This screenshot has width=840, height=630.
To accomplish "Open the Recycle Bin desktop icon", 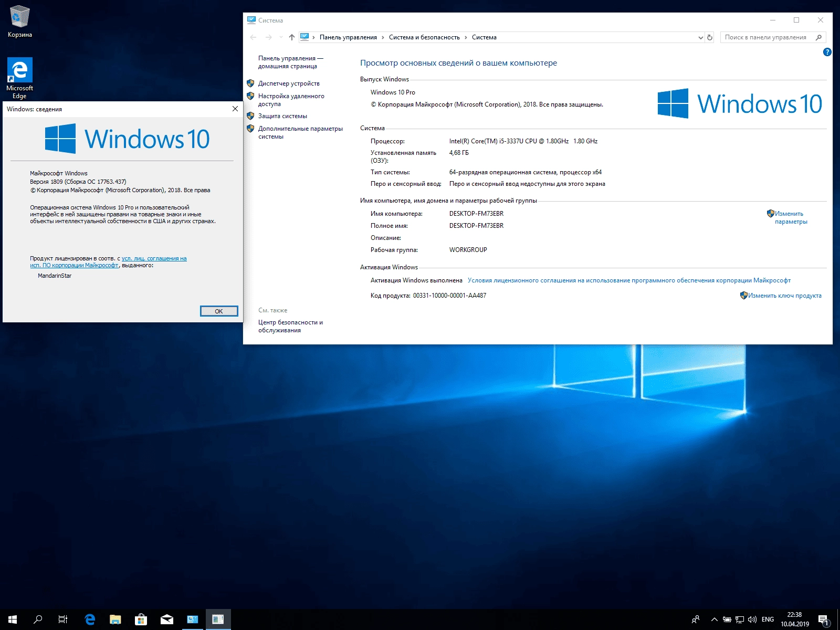I will pyautogui.click(x=19, y=22).
